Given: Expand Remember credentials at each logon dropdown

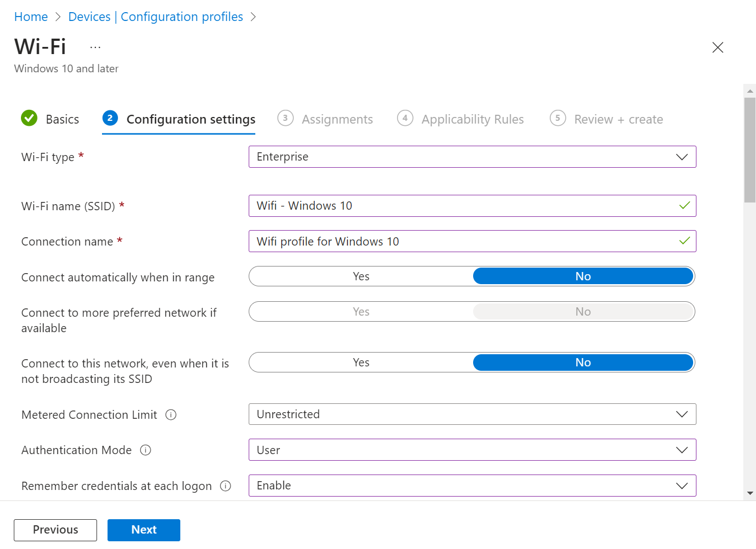Looking at the screenshot, I should click(x=472, y=486).
